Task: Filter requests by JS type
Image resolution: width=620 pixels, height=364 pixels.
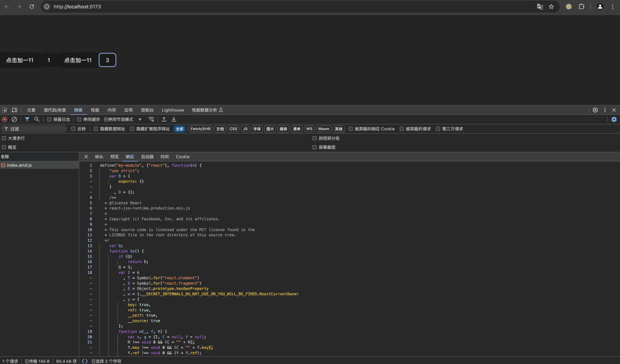Action: pyautogui.click(x=245, y=129)
